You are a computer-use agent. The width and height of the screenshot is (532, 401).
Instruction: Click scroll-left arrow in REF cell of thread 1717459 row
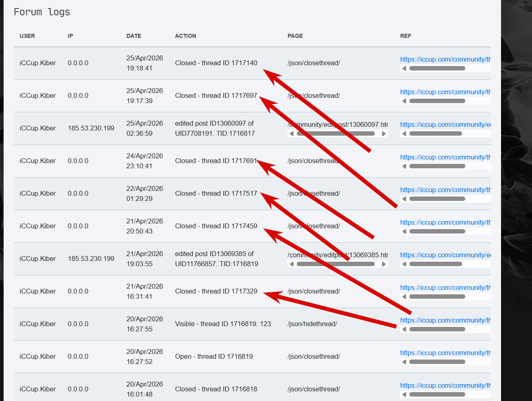[405, 232]
